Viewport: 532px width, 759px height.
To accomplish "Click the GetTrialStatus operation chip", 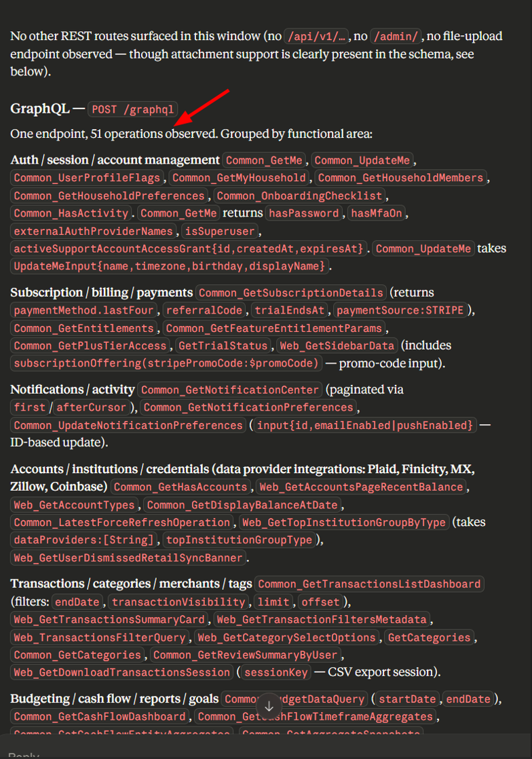I will tap(223, 346).
